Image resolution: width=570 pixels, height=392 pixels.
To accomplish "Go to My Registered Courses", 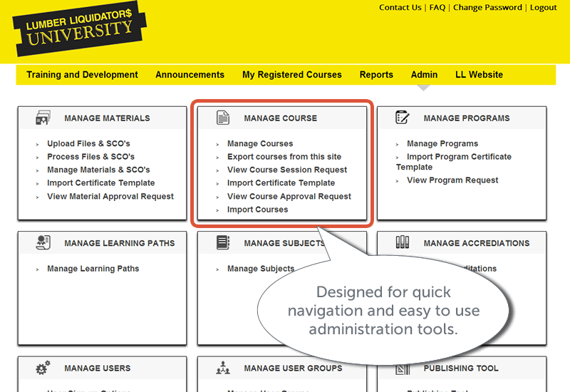I will coord(292,75).
